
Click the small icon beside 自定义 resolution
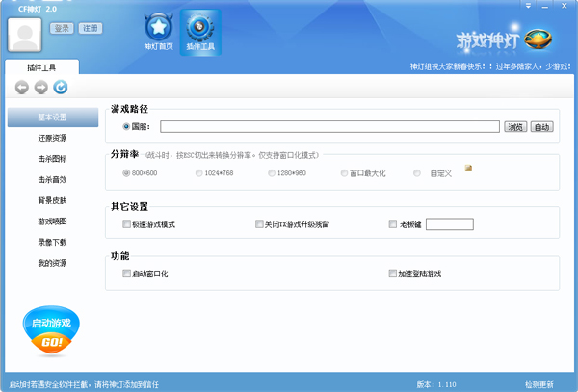click(469, 169)
